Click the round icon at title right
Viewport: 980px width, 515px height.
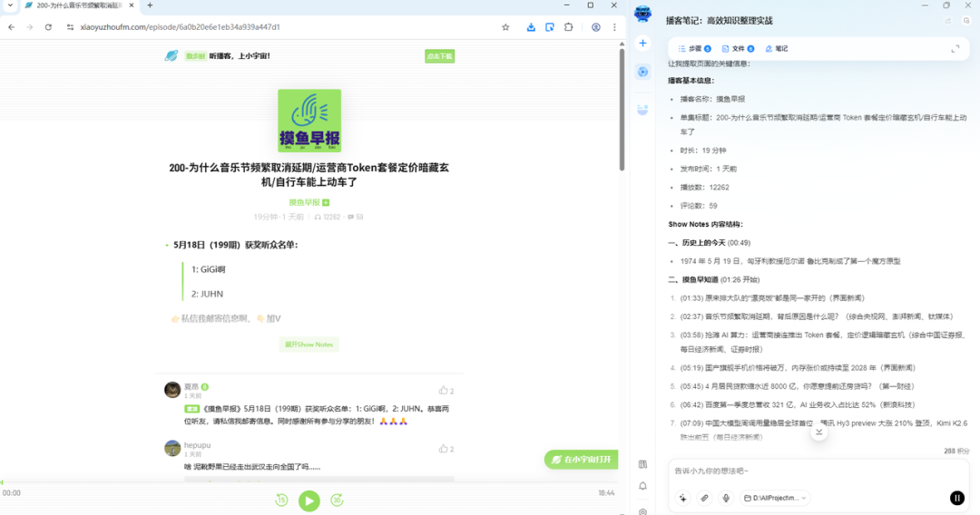tap(966, 21)
